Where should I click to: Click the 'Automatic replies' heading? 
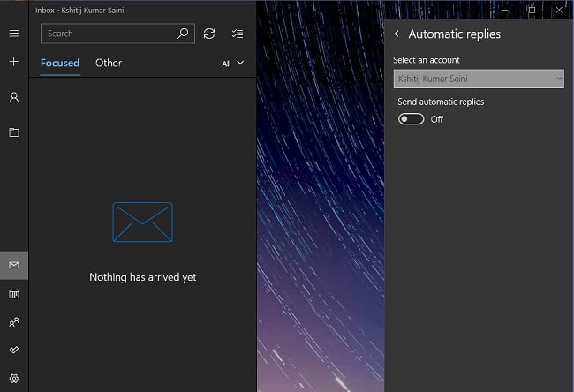(454, 34)
